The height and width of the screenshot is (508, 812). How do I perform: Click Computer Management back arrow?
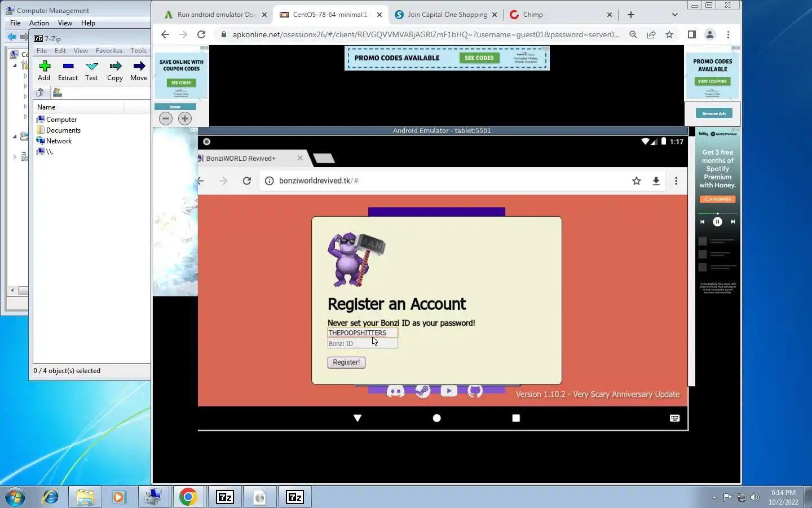pyautogui.click(x=11, y=37)
